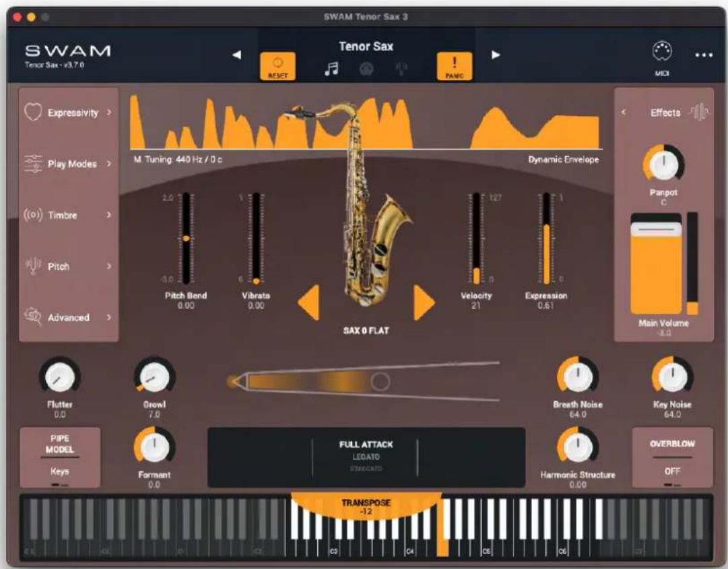Open the MIDI connector settings icon
The height and width of the screenshot is (569, 728).
point(662,51)
